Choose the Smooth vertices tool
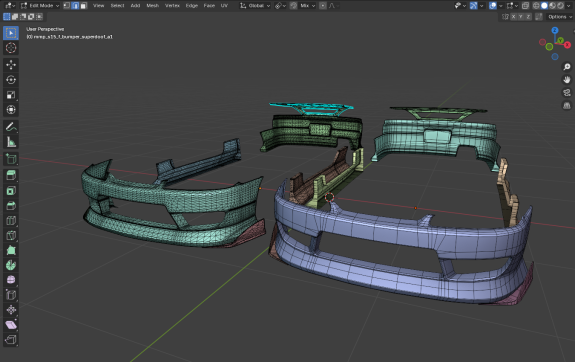 (x=11, y=280)
